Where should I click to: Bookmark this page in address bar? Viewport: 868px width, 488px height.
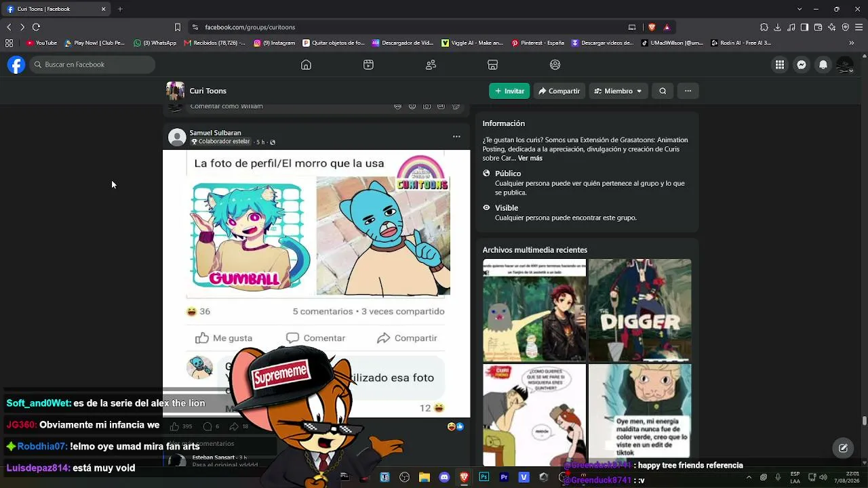point(178,27)
